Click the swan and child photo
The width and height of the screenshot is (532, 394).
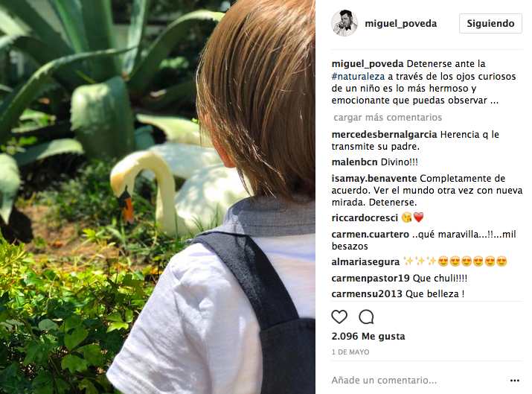click(x=158, y=197)
